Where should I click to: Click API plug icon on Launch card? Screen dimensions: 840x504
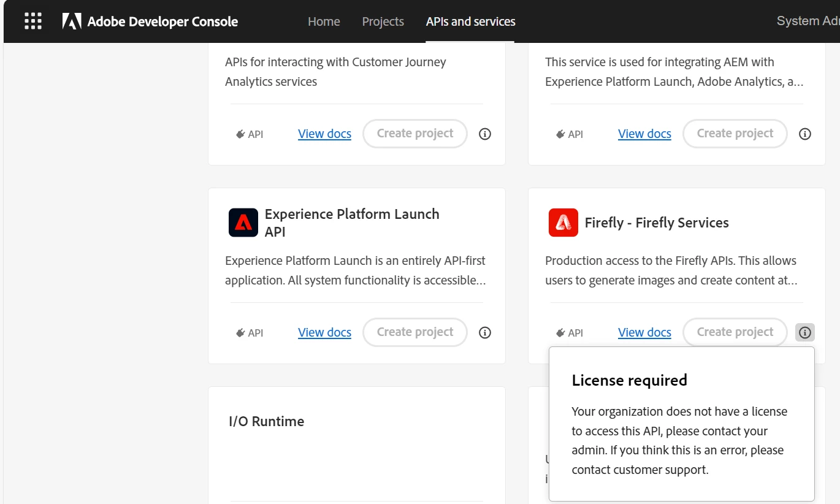240,333
